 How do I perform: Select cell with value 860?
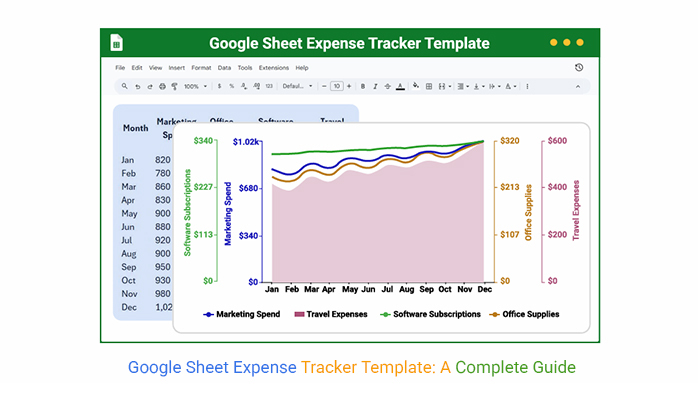tap(162, 186)
